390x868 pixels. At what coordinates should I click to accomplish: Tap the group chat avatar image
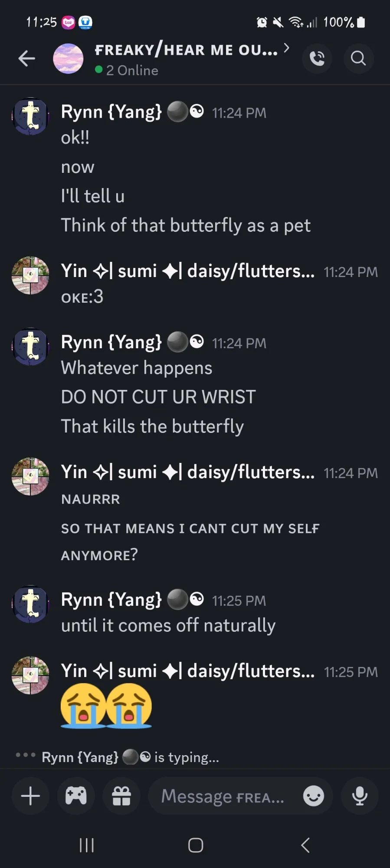coord(68,59)
